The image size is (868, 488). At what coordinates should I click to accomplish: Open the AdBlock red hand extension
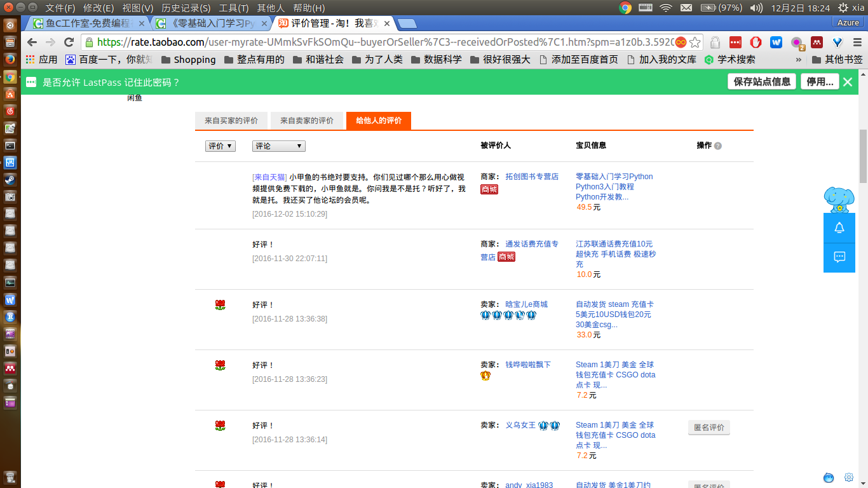[x=756, y=43]
